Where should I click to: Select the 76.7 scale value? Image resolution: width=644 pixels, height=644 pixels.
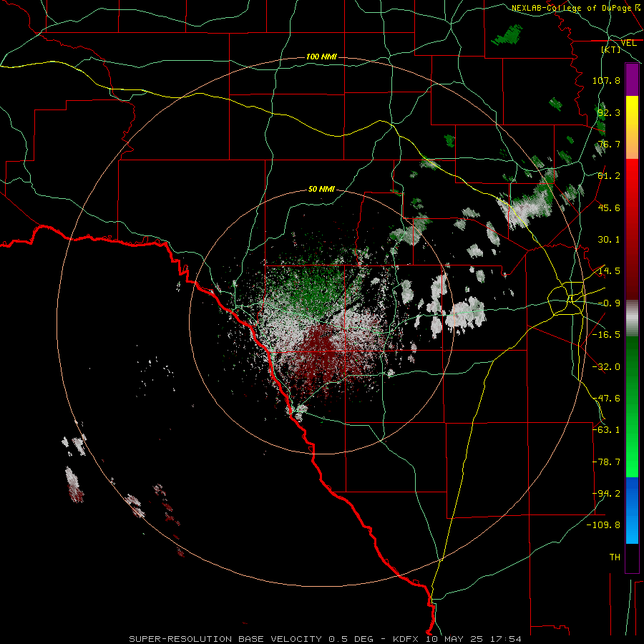609,144
